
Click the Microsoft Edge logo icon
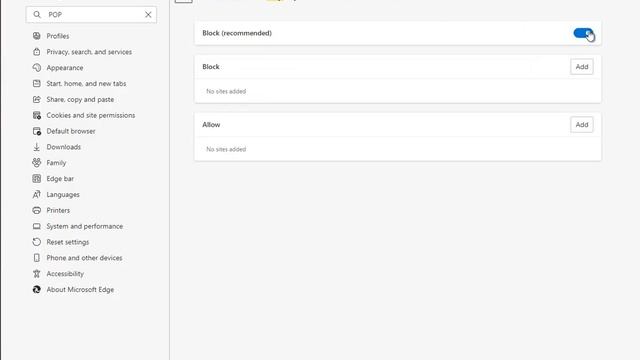tap(37, 290)
